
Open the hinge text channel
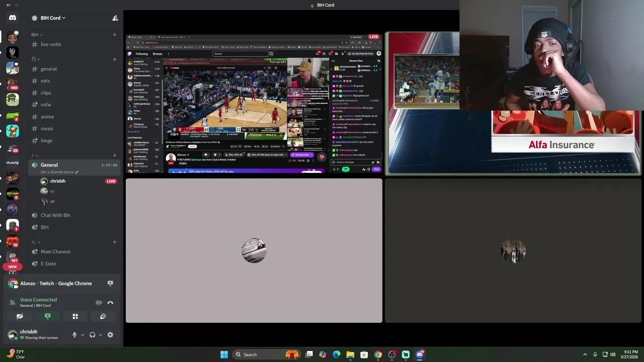pyautogui.click(x=73, y=141)
